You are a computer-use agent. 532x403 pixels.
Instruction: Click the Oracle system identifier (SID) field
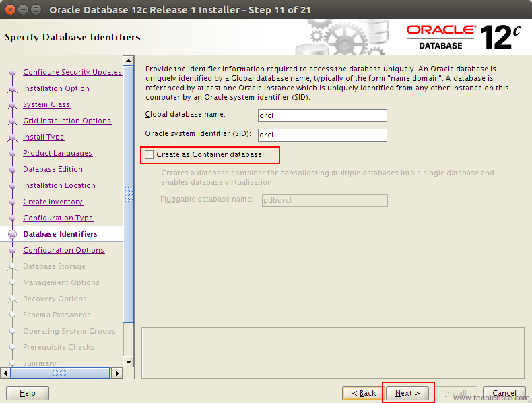[323, 135]
